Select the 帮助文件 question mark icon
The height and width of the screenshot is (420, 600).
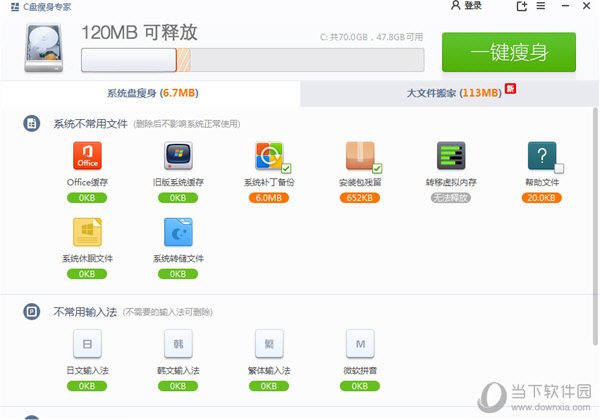(x=542, y=156)
